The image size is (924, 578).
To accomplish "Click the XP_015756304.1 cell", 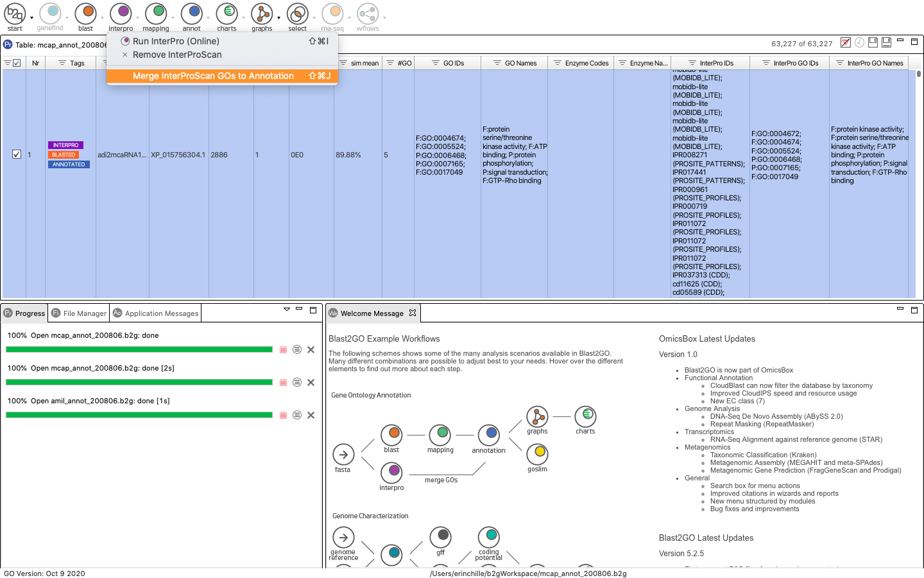I will [178, 155].
